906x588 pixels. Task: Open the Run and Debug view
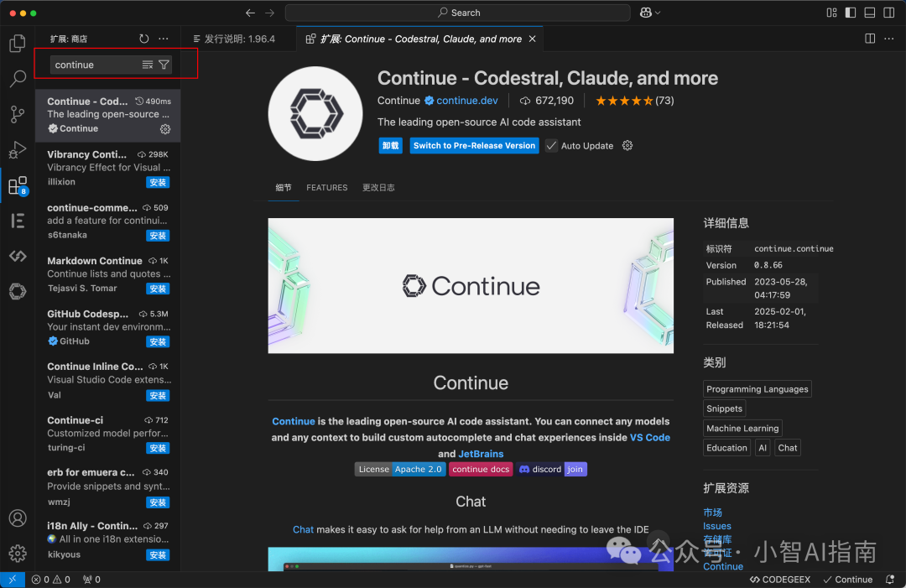click(17, 150)
